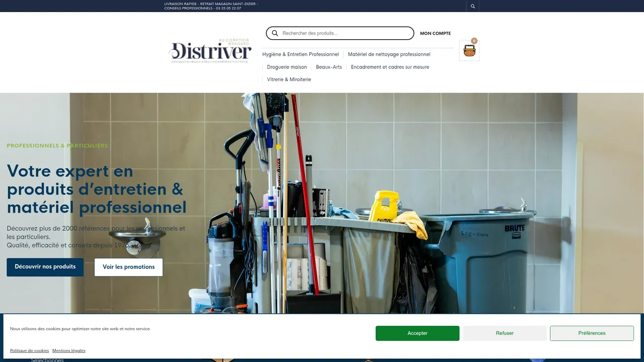Viewport: 644px width, 362px height.
Task: Click magnifier icon inside product search box
Action: pos(275,33)
